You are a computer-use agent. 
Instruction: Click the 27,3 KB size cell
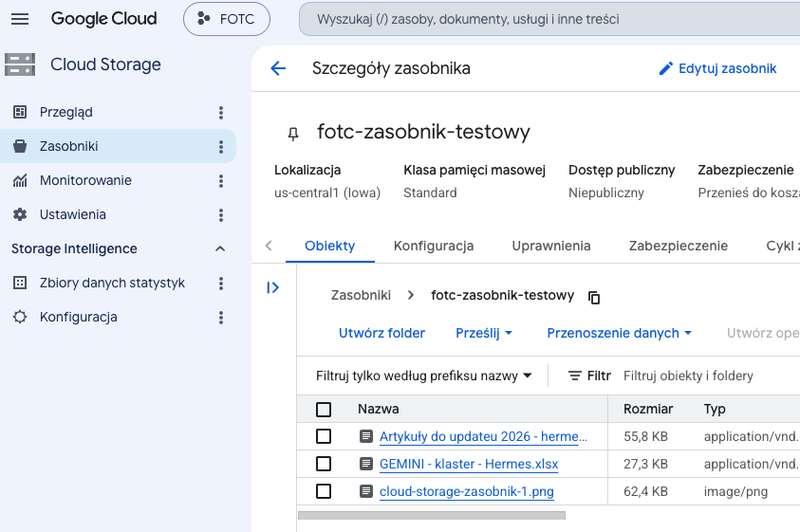pos(645,464)
